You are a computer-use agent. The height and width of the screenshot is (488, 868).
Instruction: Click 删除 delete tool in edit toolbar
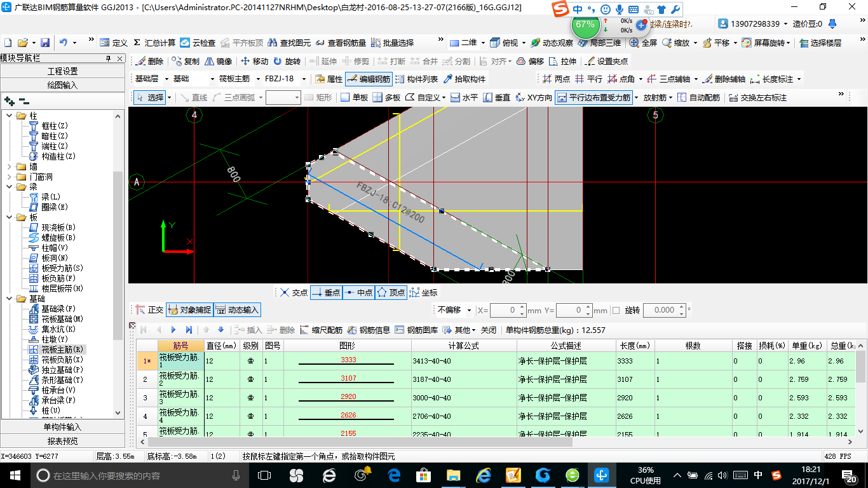pos(149,61)
